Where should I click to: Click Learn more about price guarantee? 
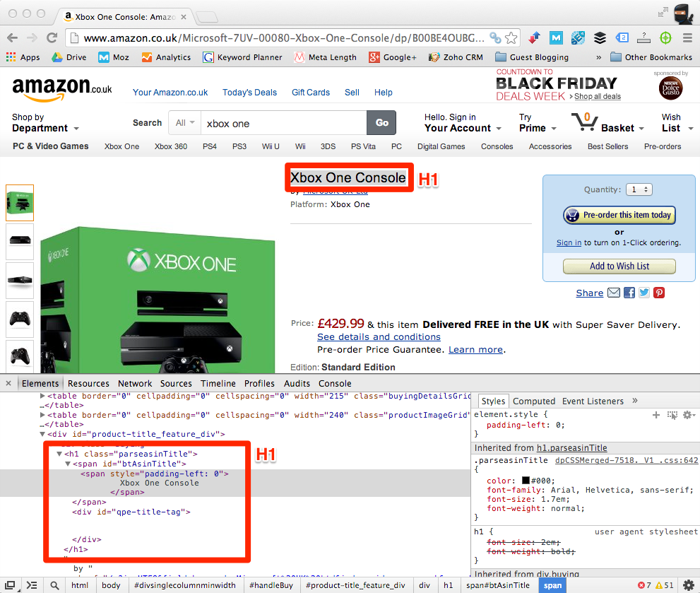475,349
